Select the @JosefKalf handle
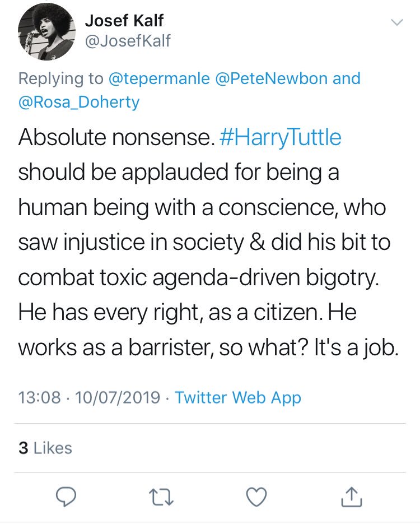 [128, 40]
